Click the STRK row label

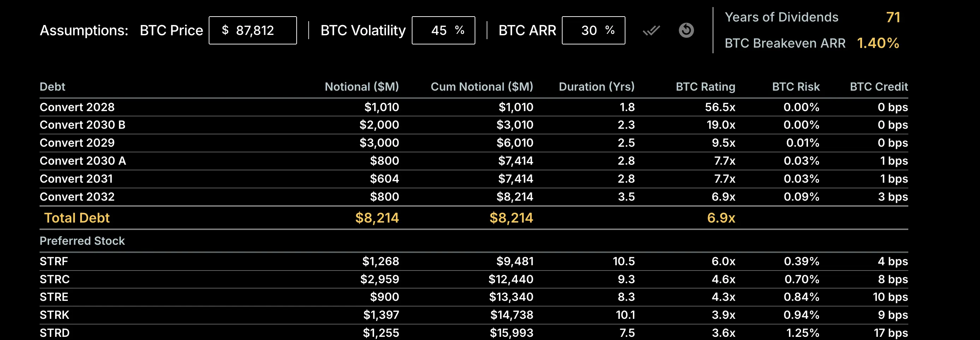pos(54,315)
